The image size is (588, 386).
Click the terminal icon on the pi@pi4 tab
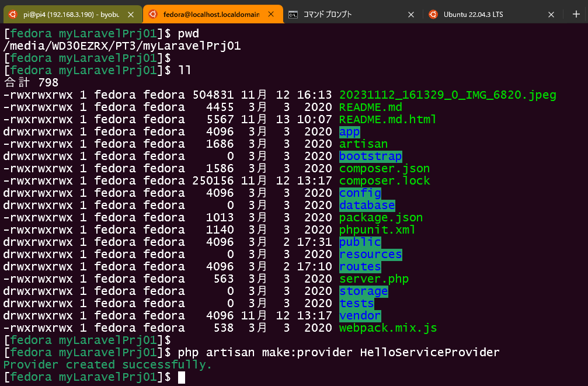[x=12, y=13]
